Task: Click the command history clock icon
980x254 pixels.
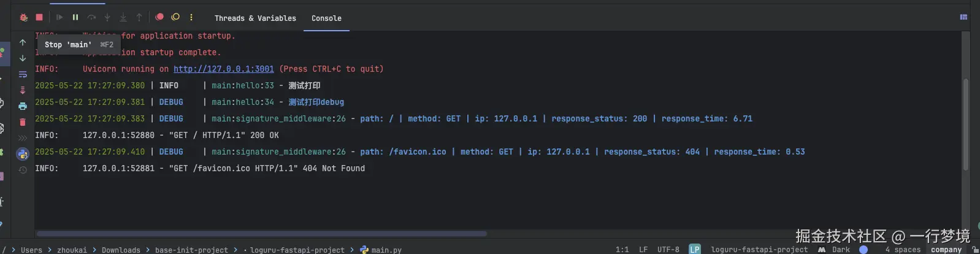Action: point(23,170)
